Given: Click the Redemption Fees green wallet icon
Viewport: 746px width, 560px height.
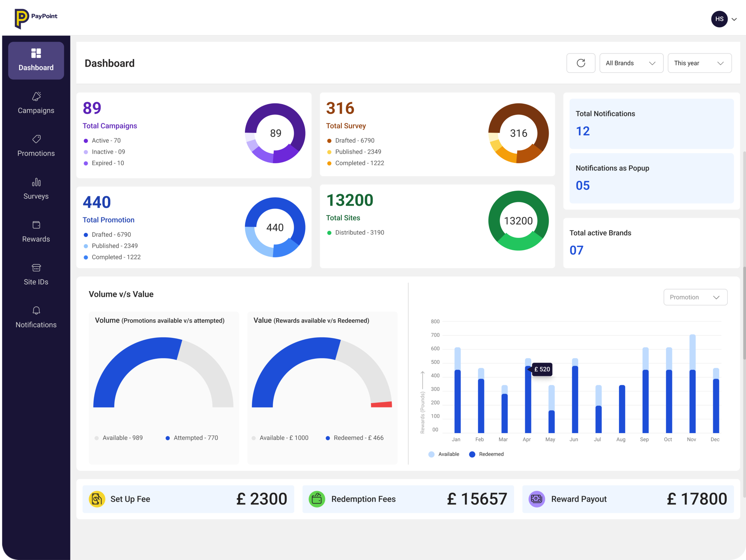Looking at the screenshot, I should 317,499.
